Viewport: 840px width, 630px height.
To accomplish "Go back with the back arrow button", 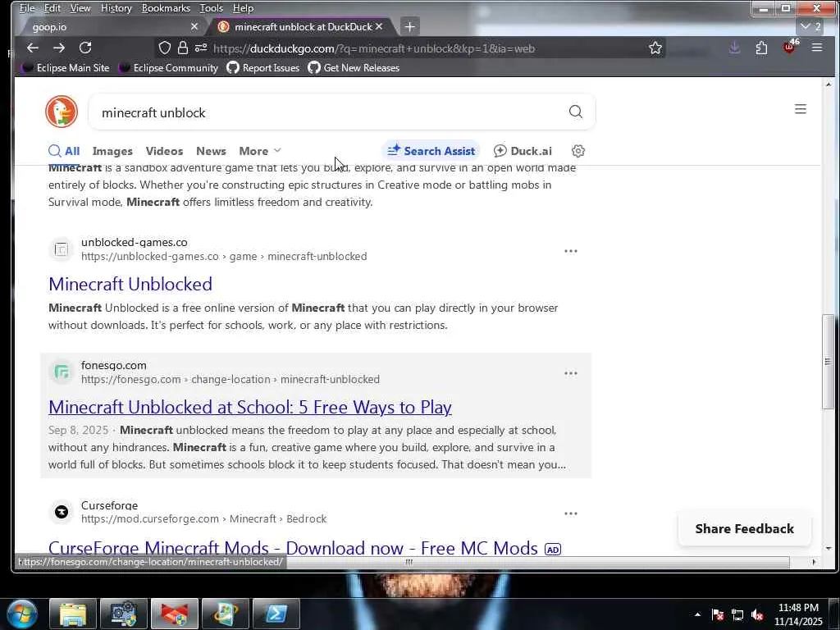I will tap(33, 48).
